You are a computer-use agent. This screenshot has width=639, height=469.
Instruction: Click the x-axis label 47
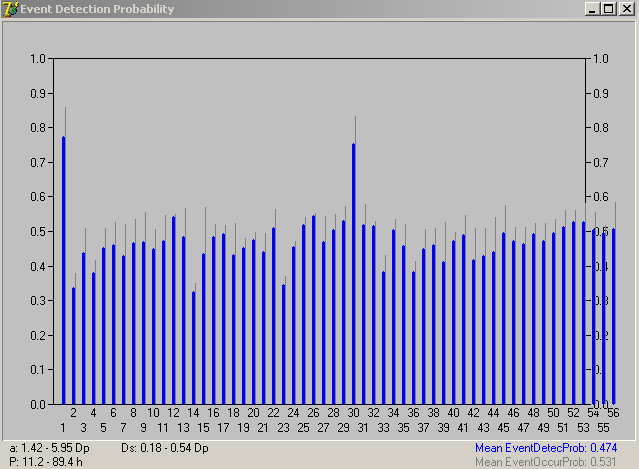(x=523, y=428)
